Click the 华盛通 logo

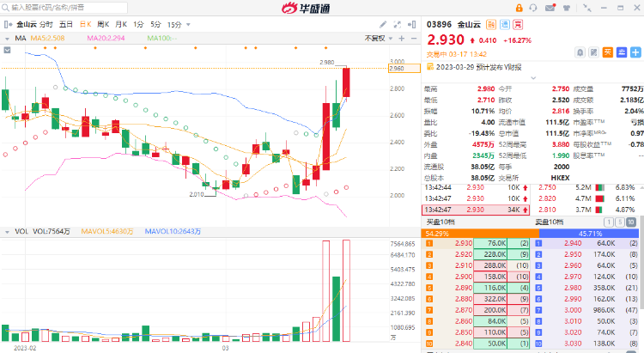pyautogui.click(x=306, y=8)
